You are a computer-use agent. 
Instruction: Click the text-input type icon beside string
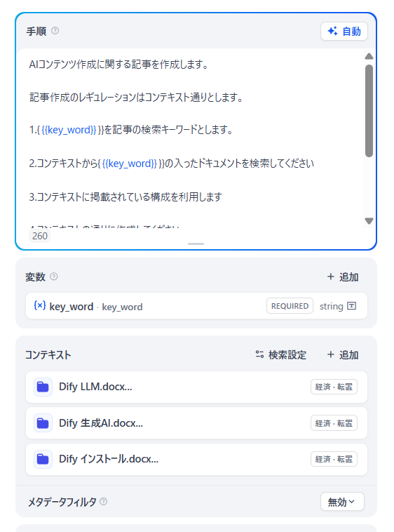pyautogui.click(x=352, y=306)
